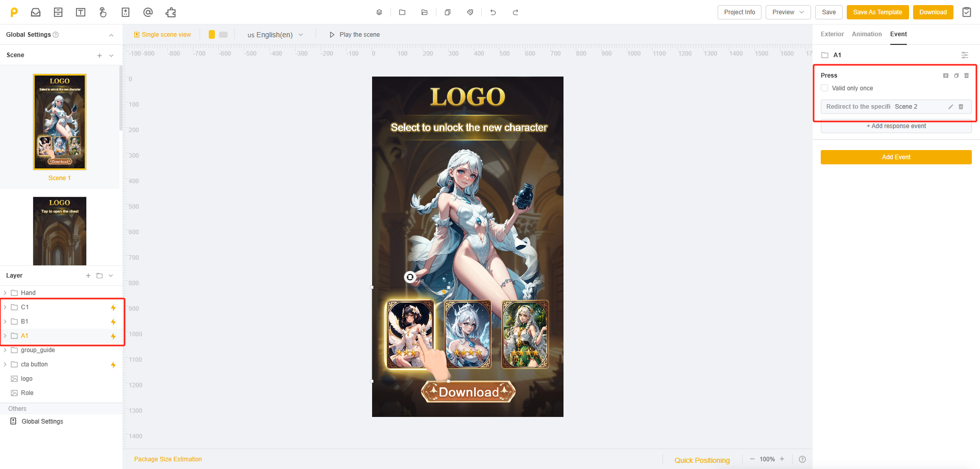Open the A1 settings sliders icon
The image size is (980, 469).
click(965, 55)
